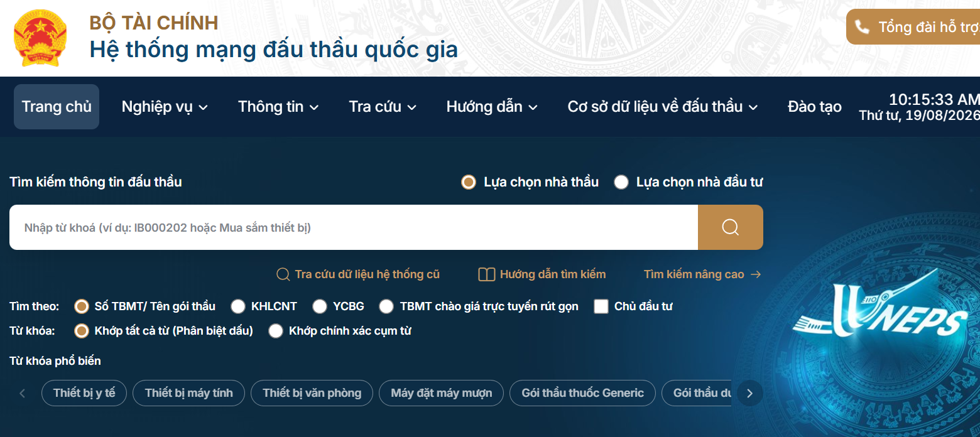The image size is (980, 437).
Task: Expand Cơ sở dữ liệu về đấu thầu menu
Action: 662,107
